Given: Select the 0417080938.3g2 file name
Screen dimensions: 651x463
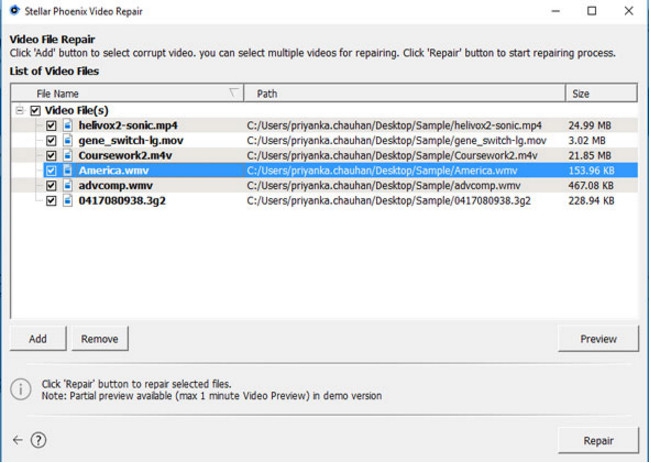Looking at the screenshot, I should (x=122, y=201).
